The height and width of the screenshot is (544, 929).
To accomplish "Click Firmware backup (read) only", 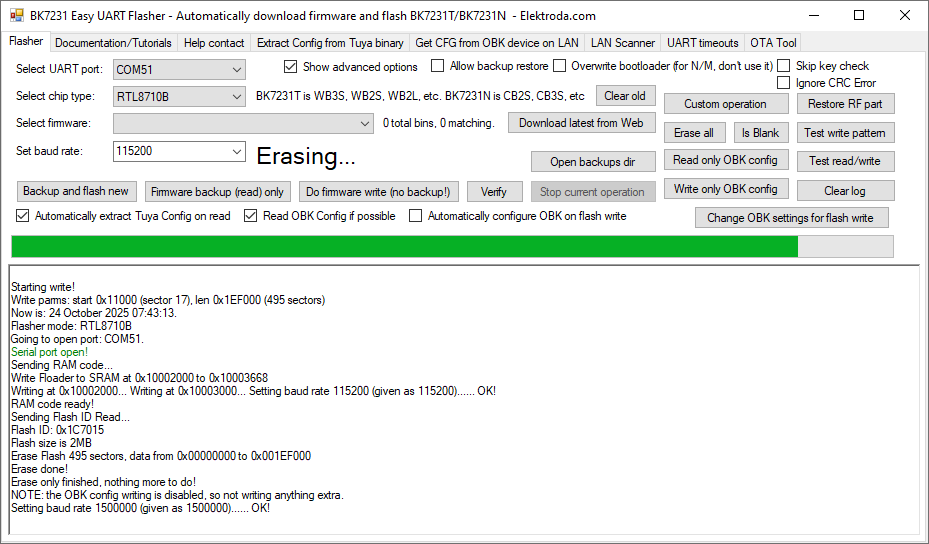I will click(217, 191).
